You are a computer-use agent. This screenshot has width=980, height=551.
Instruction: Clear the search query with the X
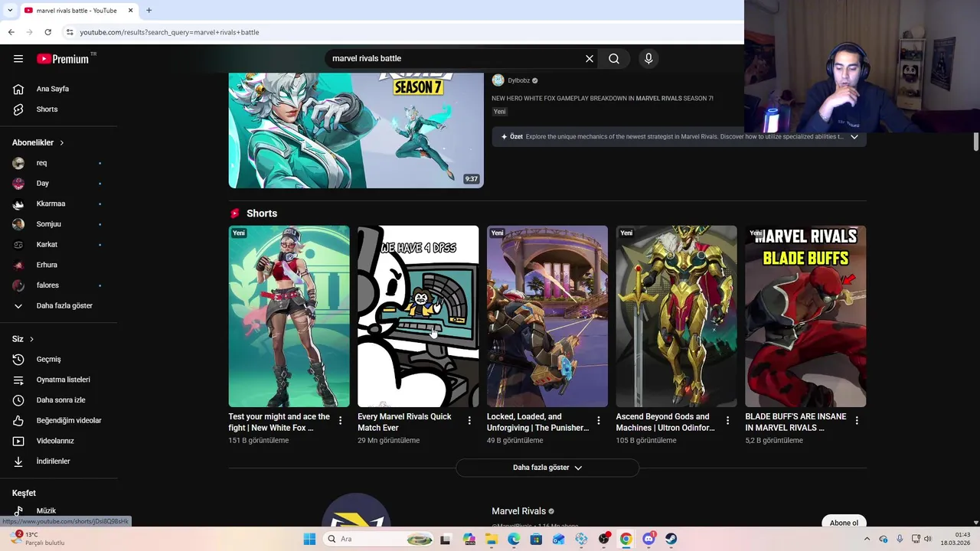(x=590, y=58)
